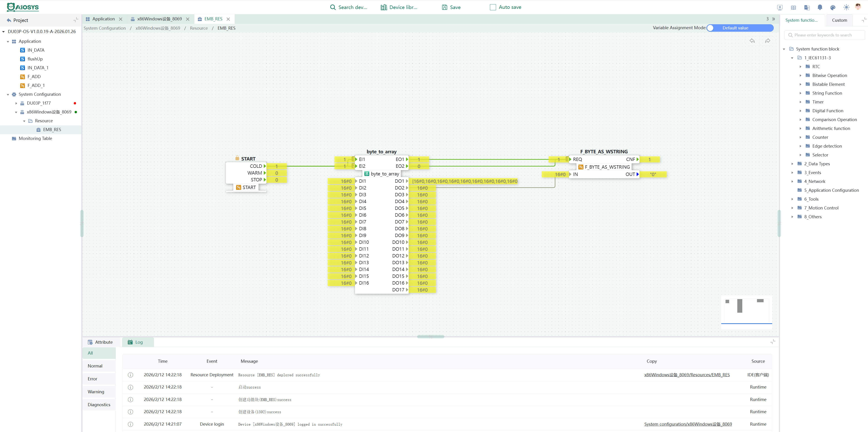Expand the 2_Data Types folder
Image resolution: width=868 pixels, height=432 pixels.
coord(793,164)
